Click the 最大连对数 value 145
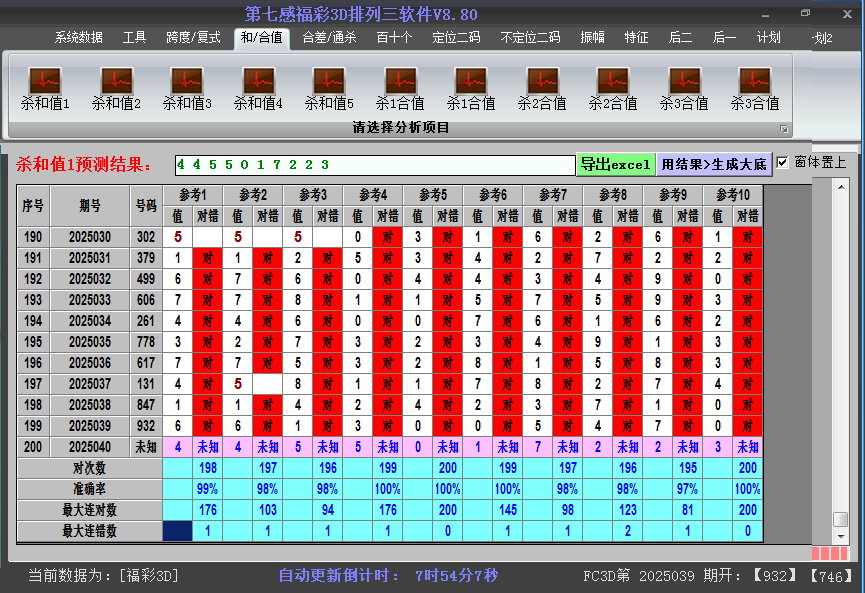Screen dimensions: 865x593 pyautogui.click(x=508, y=510)
